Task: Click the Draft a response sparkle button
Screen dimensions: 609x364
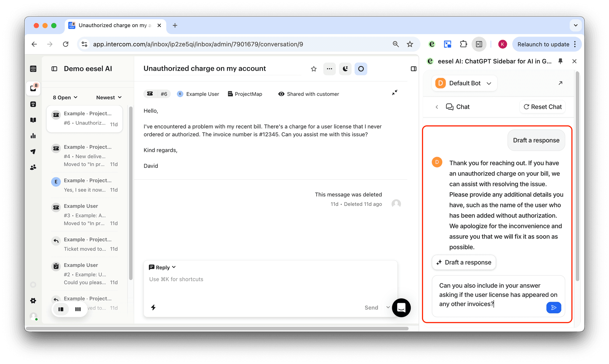Action: 464,262
